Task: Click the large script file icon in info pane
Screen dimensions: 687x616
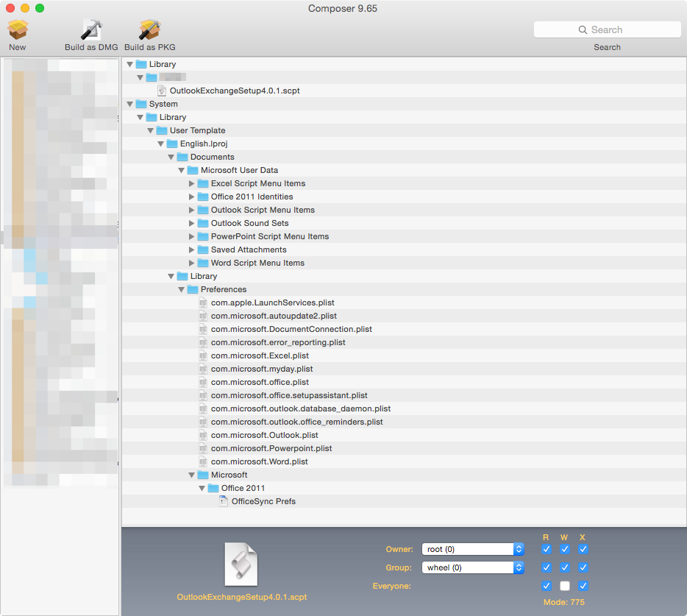Action: tap(241, 564)
